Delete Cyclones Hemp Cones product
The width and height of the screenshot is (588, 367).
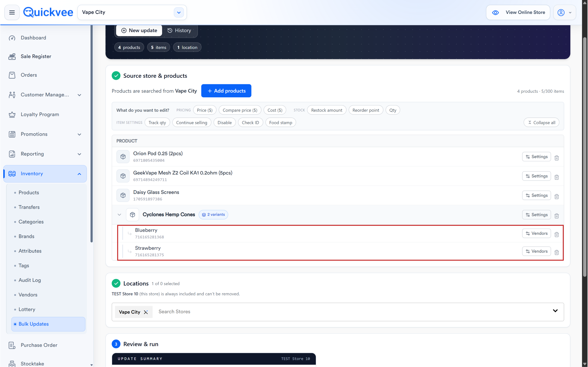557,216
